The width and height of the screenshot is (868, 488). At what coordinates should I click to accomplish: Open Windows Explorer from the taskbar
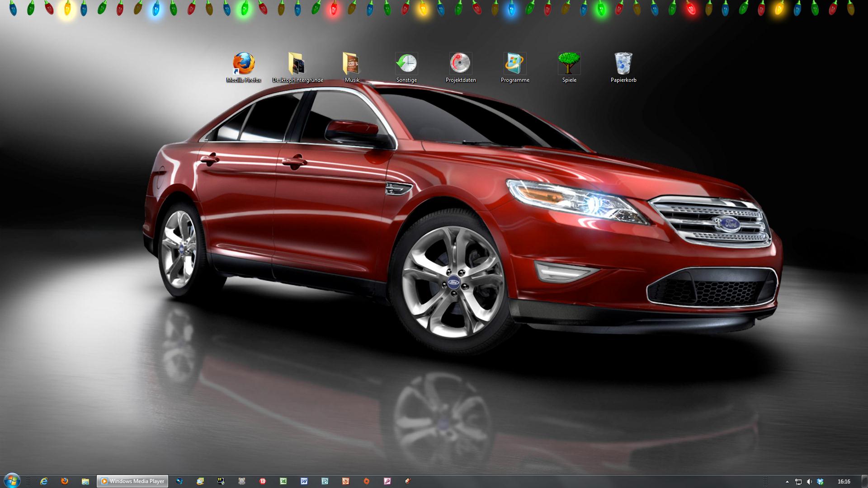(x=85, y=481)
